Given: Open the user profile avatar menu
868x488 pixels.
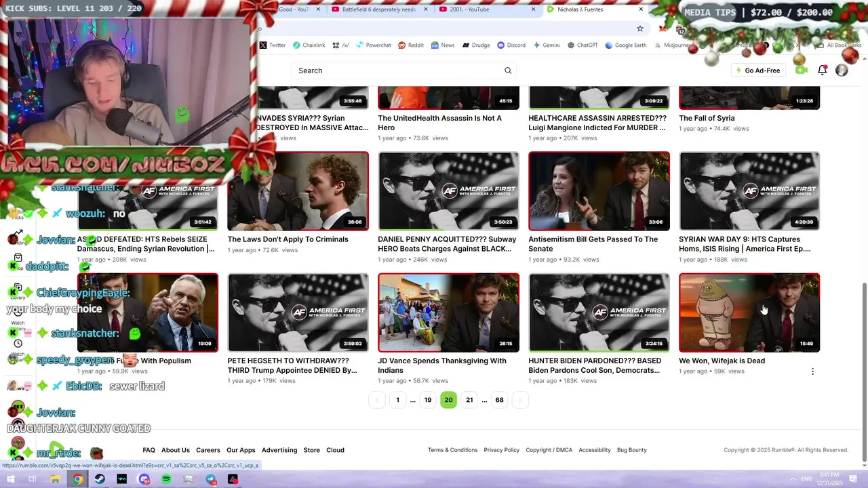Looking at the screenshot, I should point(842,70).
